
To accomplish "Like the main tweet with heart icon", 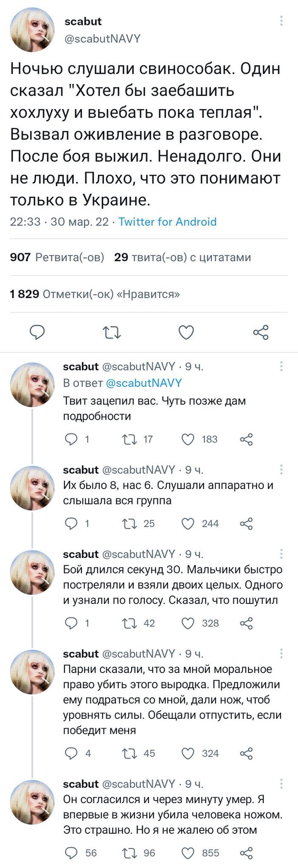I will point(186,332).
